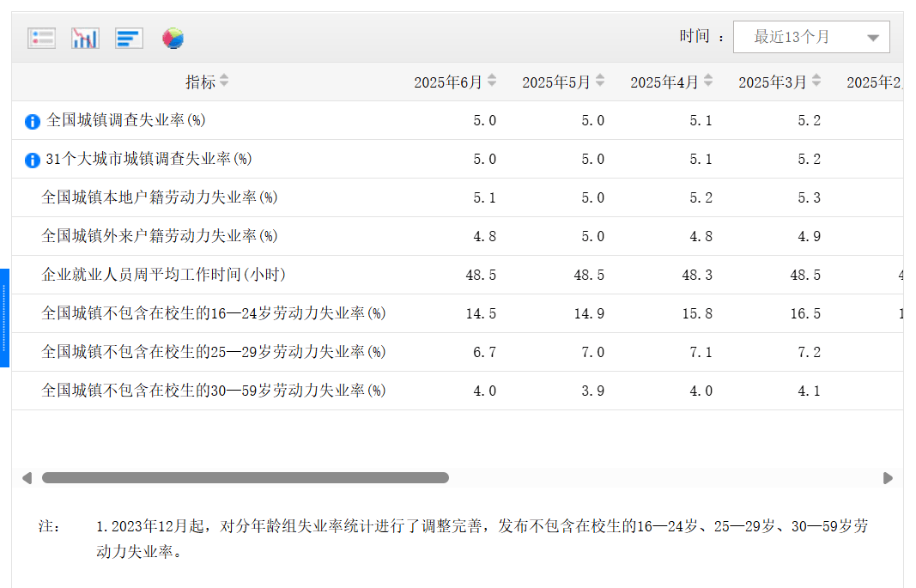This screenshot has height=588, width=916.
Task: Sort the 2025年3月 column
Action: click(x=816, y=81)
